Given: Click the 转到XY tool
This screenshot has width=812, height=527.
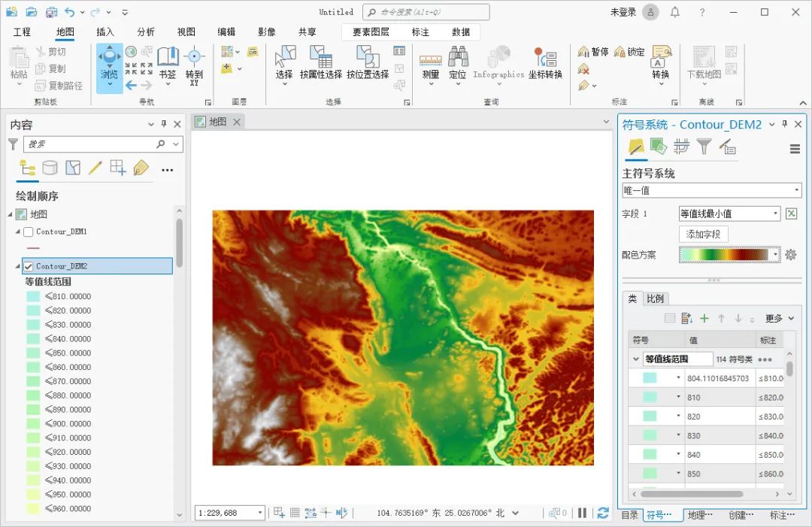Looking at the screenshot, I should [194, 65].
